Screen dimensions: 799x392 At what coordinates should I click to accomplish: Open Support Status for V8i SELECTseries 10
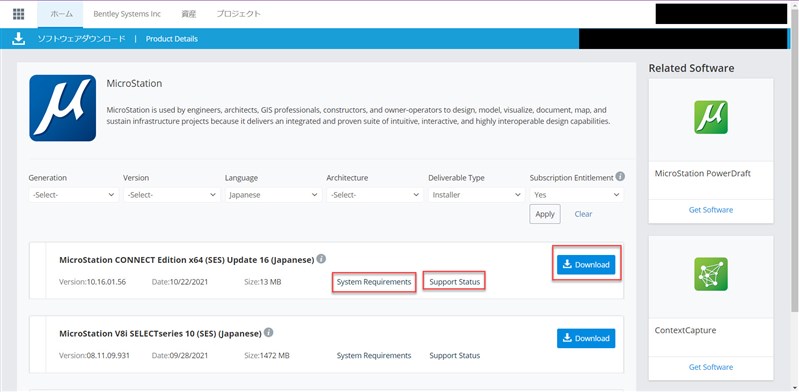tap(455, 355)
